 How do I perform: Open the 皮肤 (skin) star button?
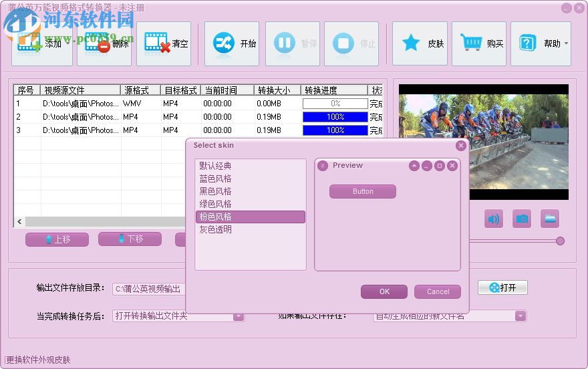click(420, 44)
